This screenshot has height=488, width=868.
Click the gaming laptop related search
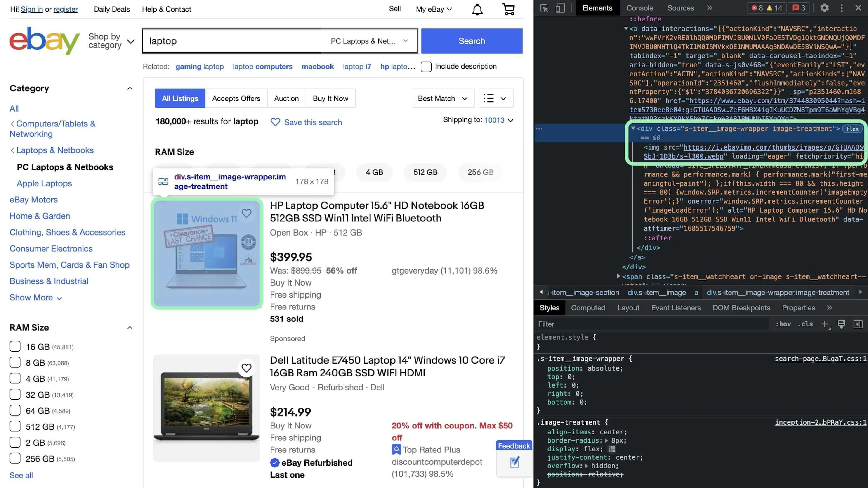tap(199, 67)
